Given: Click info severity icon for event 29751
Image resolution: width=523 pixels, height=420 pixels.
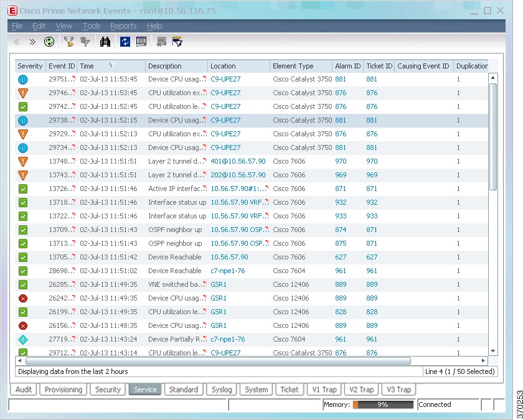Looking at the screenshot, I should 23,80.
